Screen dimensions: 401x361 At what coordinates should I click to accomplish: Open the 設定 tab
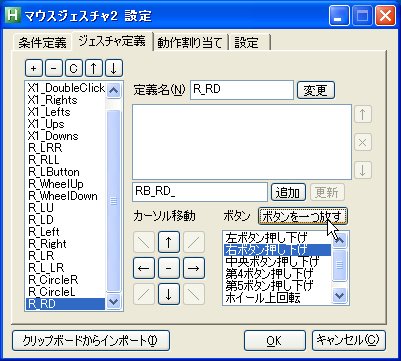click(x=249, y=43)
